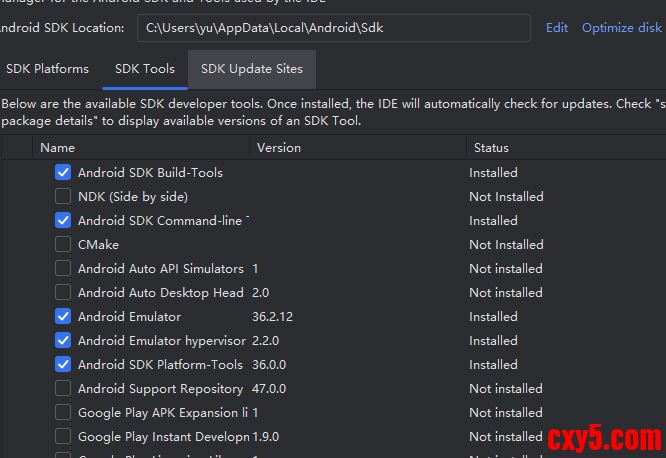The height and width of the screenshot is (458, 666).
Task: Sort the list by the Name column header
Action: (140, 148)
